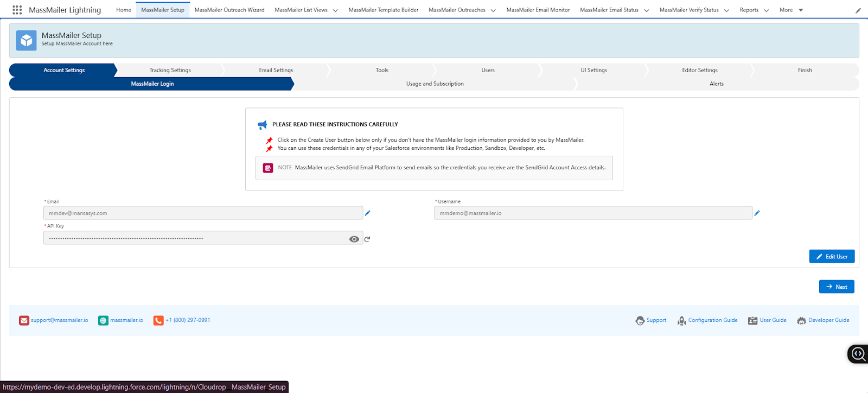868x393 pixels.
Task: Click the API Key refresh icon
Action: [367, 239]
